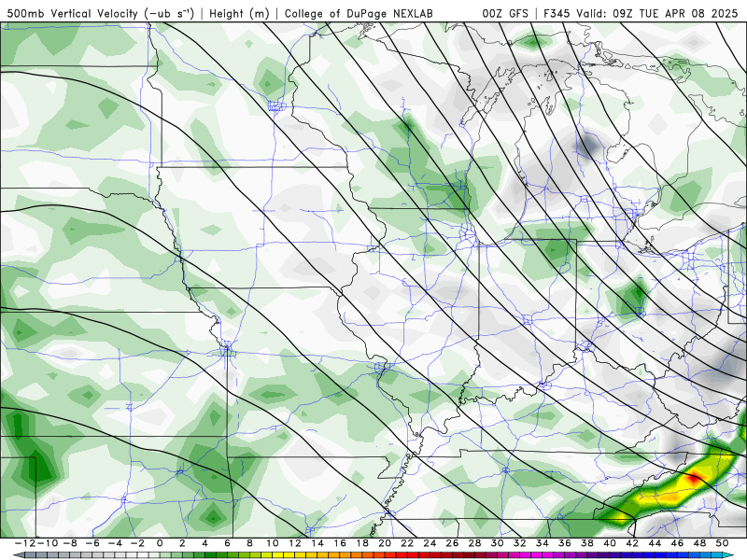
Task: Click 'College of DuPage NEXLAB' header text
Action: click(x=359, y=14)
